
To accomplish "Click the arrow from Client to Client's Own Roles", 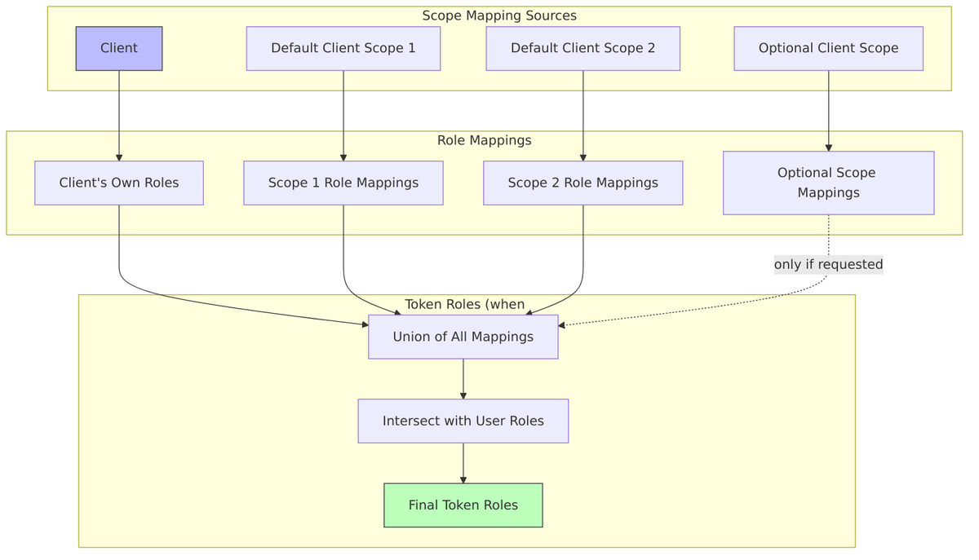I will point(119,114).
